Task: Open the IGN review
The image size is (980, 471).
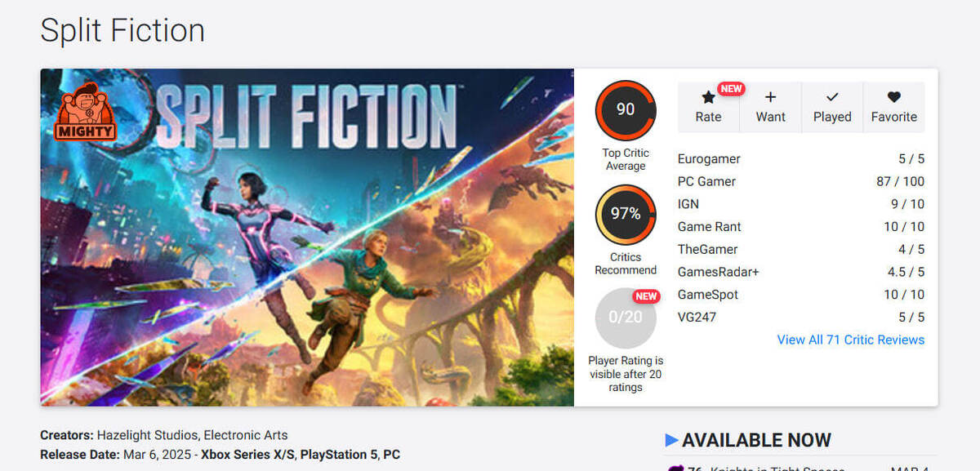Action: coord(688,204)
